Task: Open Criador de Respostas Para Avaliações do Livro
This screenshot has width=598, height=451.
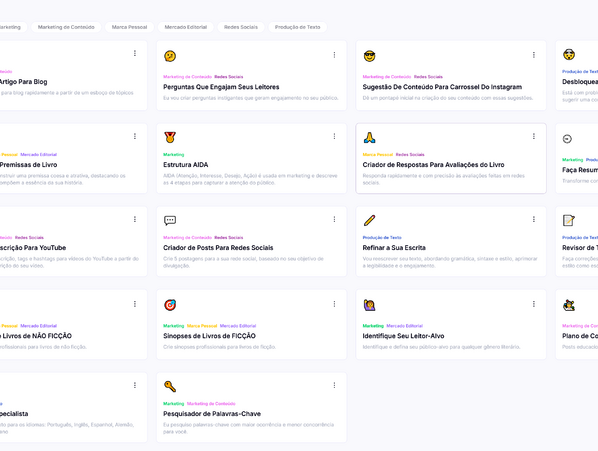Action: [x=433, y=165]
